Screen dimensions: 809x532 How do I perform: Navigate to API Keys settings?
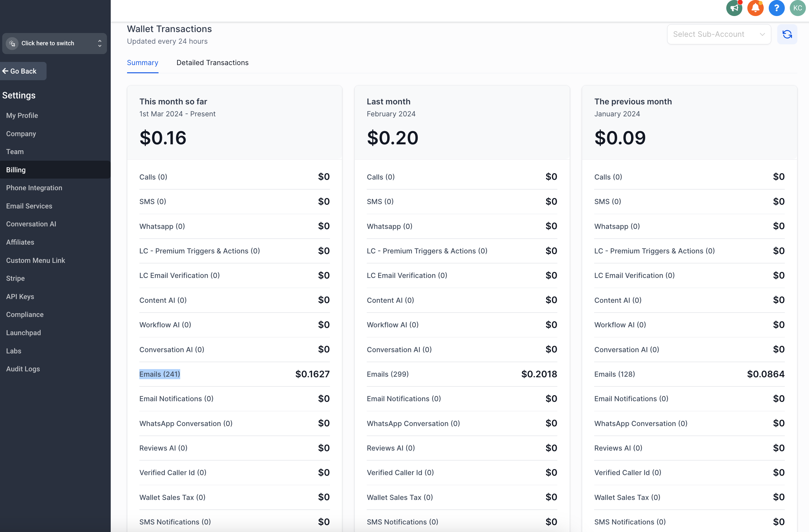click(x=20, y=296)
